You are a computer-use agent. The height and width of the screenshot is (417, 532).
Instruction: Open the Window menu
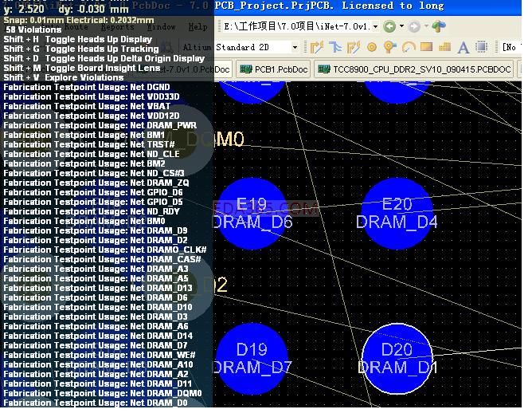162,26
